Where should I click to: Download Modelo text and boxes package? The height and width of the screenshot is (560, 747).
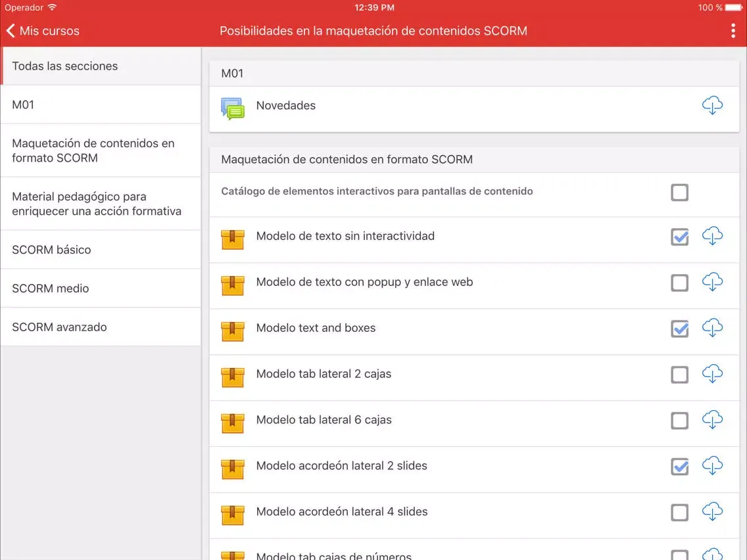712,328
